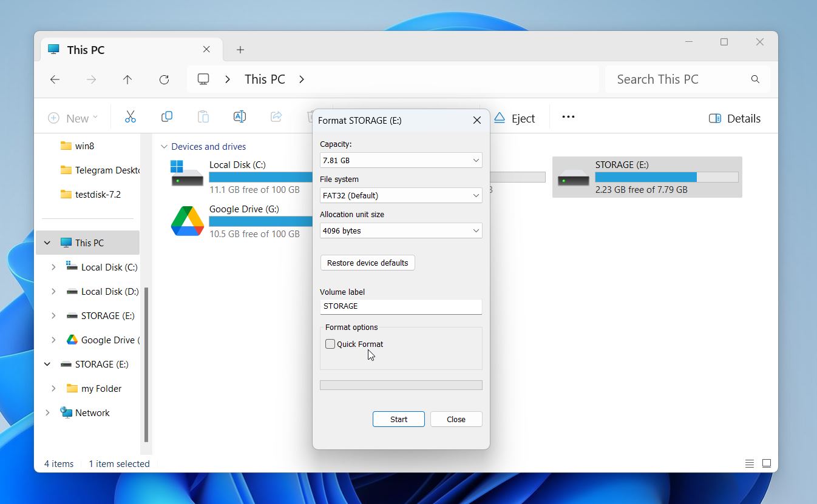
Task: Open the File system dropdown
Action: click(401, 195)
